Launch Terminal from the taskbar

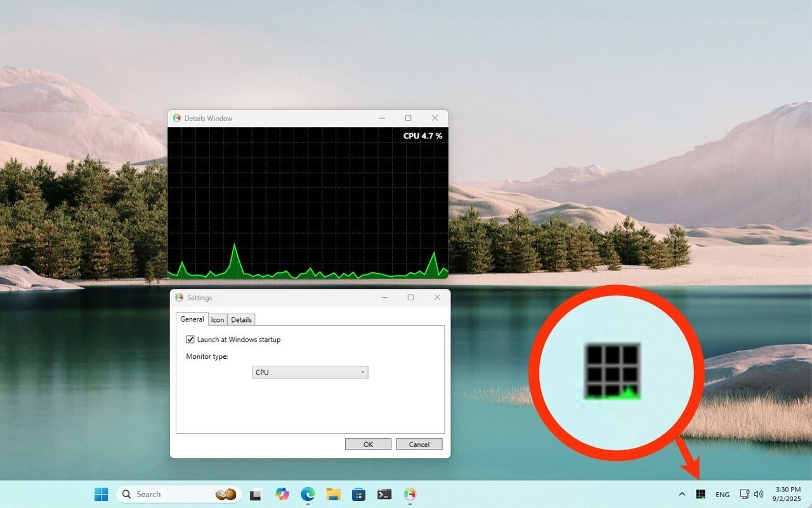pos(384,494)
